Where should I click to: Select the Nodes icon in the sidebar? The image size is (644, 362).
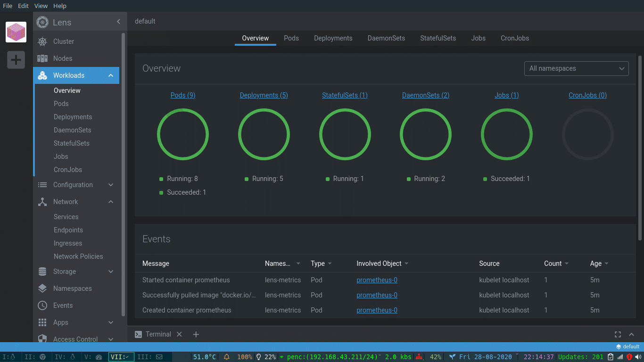pos(42,58)
